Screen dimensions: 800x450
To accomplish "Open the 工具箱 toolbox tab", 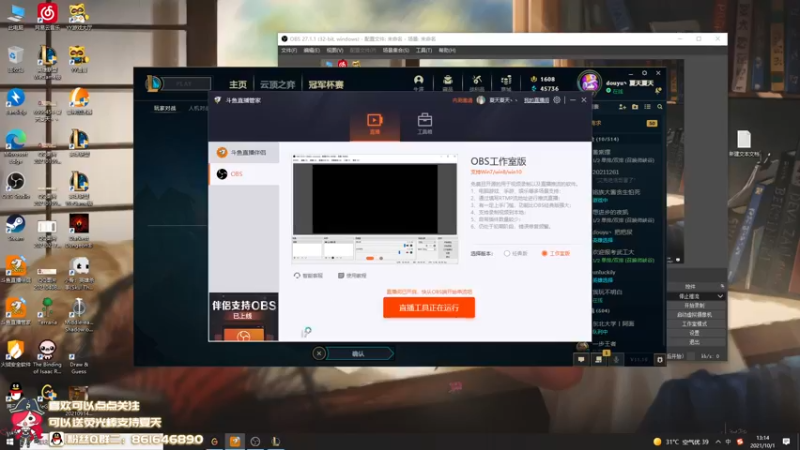I will coord(424,124).
